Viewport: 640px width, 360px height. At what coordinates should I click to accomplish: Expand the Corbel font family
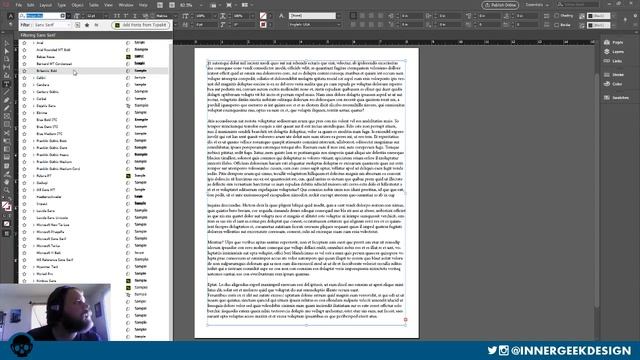(x=33, y=99)
